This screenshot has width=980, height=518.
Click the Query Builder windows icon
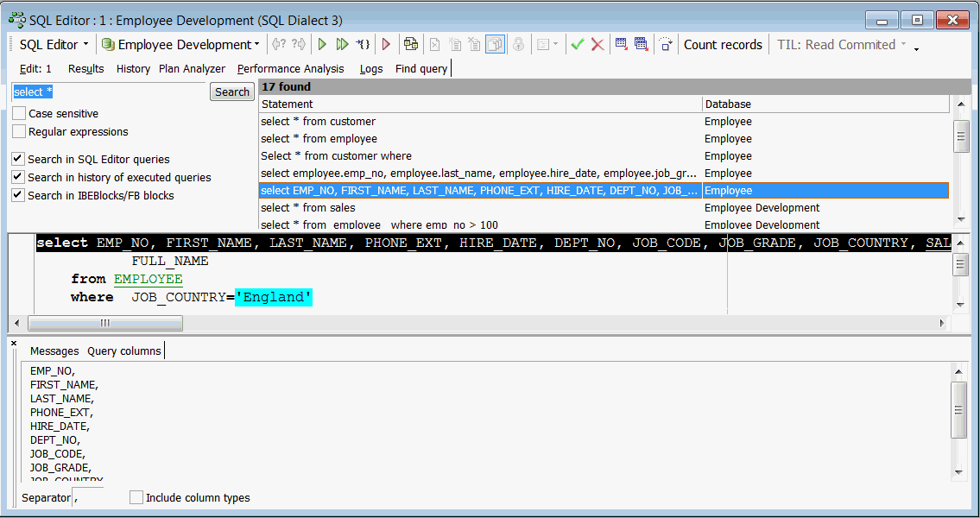coord(410,45)
